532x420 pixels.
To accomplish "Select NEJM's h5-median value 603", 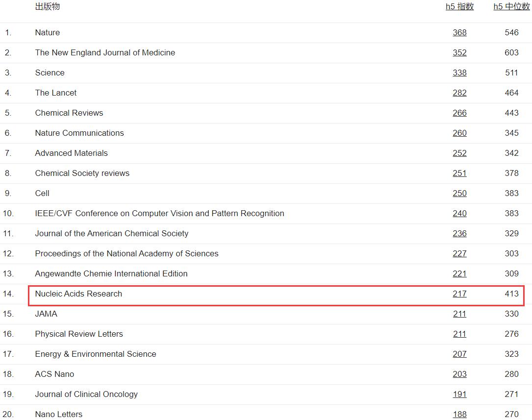I will pos(511,52).
